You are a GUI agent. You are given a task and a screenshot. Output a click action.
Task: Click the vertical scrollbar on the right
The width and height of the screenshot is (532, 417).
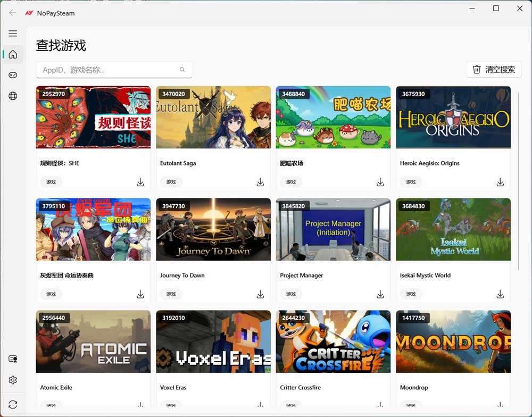point(519,181)
